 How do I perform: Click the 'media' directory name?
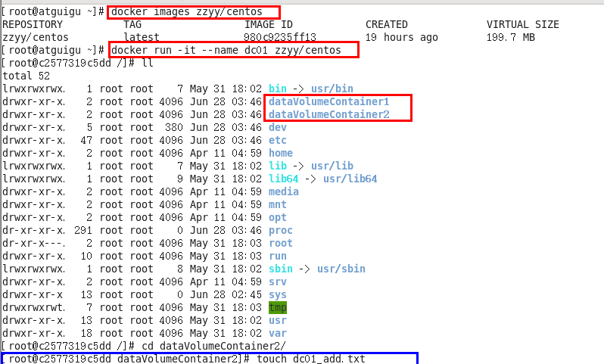pyautogui.click(x=284, y=191)
